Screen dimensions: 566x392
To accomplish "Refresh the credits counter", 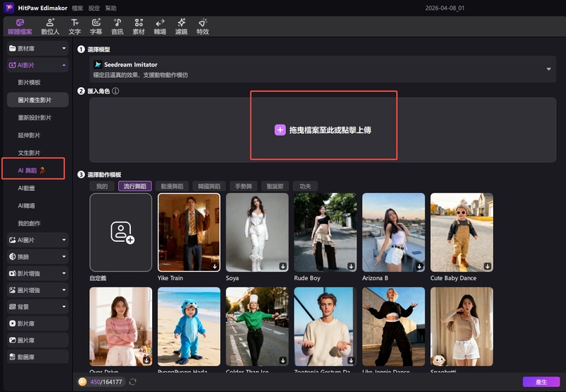I will click(133, 381).
